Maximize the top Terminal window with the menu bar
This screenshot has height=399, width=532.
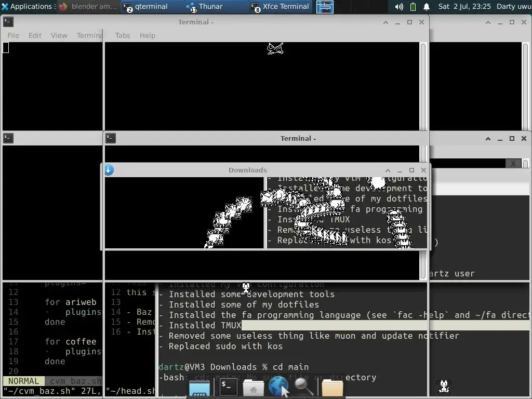tap(409, 22)
